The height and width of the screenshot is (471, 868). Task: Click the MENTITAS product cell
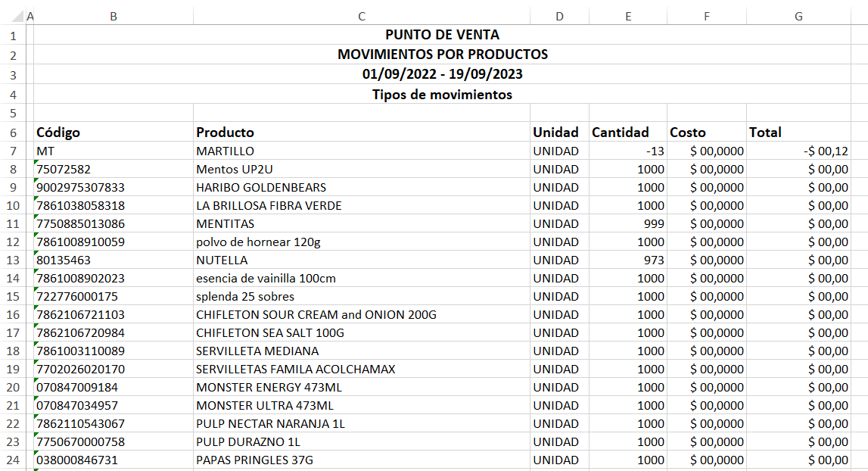click(362, 224)
